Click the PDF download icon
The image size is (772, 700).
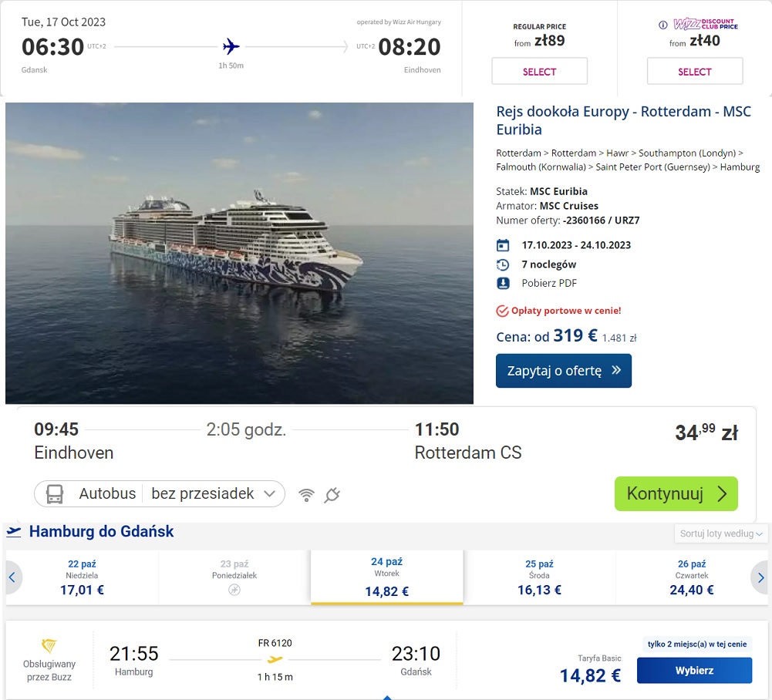[503, 284]
